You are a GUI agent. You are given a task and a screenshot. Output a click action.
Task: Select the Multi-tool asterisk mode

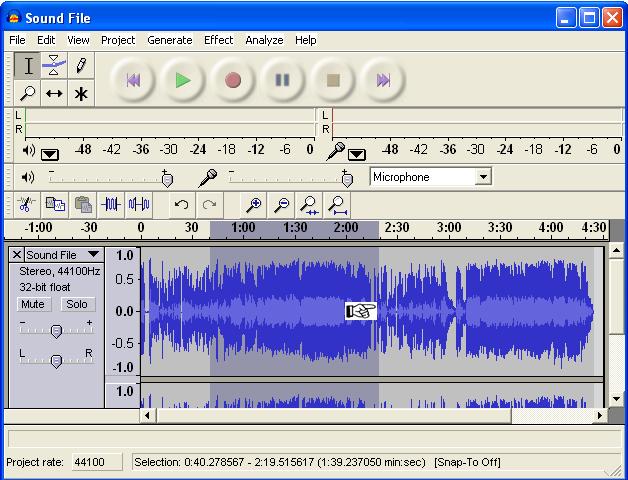tap(81, 93)
